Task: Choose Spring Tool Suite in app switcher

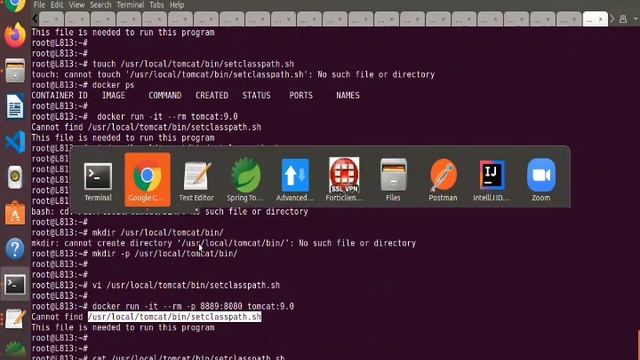Action: tap(245, 180)
